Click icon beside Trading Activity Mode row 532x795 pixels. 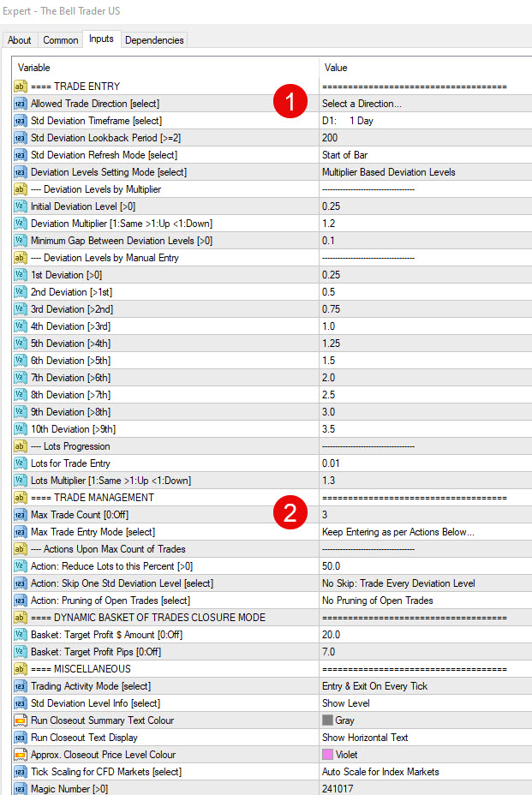pyautogui.click(x=20, y=686)
